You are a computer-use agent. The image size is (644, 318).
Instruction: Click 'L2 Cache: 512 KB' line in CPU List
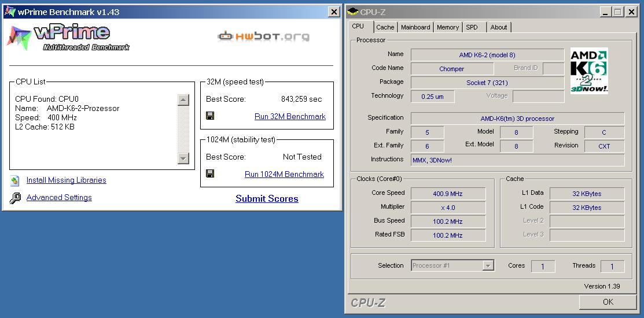click(x=45, y=127)
